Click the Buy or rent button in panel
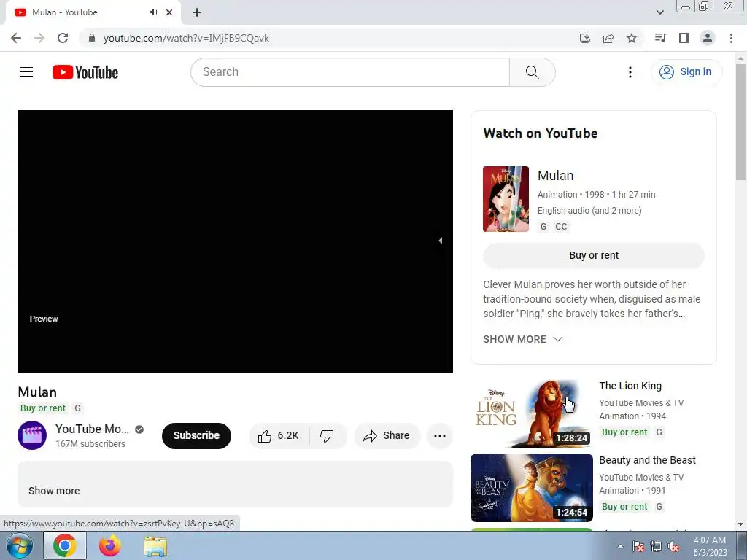This screenshot has height=560, width=747. click(594, 256)
